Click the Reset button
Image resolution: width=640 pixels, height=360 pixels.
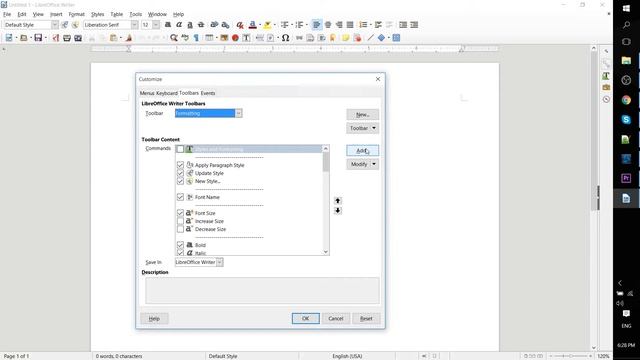pyautogui.click(x=366, y=318)
